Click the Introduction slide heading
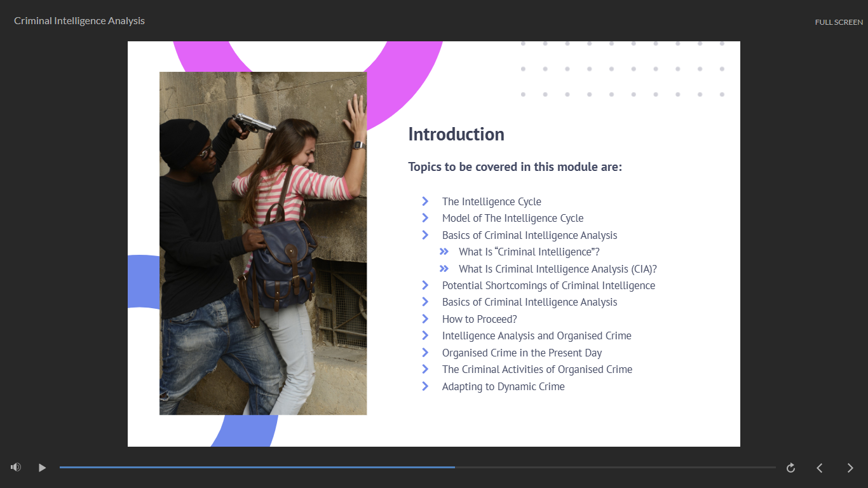The width and height of the screenshot is (868, 488). coord(456,134)
